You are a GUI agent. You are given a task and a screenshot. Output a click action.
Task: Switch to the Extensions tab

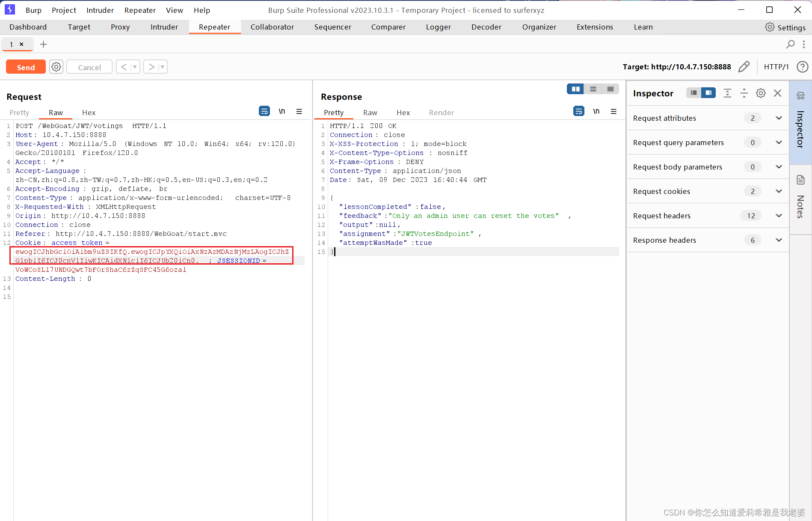pos(595,27)
